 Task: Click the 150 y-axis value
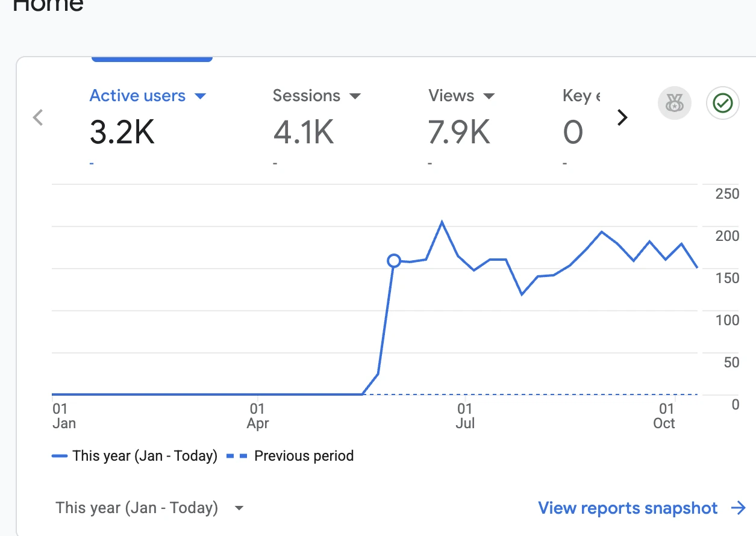[727, 278]
